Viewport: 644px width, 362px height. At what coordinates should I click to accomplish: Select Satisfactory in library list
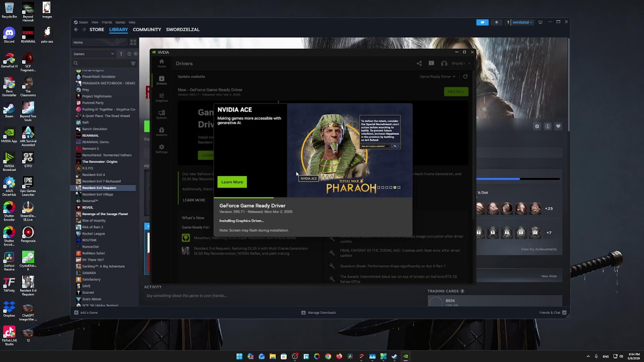[91, 279]
